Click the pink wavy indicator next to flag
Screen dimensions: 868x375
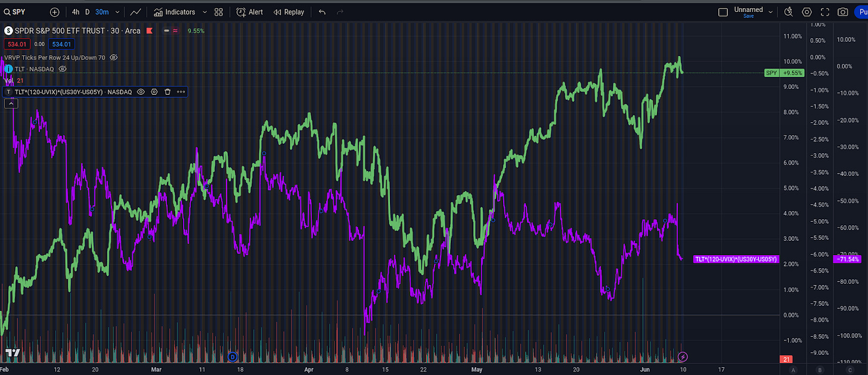click(175, 30)
